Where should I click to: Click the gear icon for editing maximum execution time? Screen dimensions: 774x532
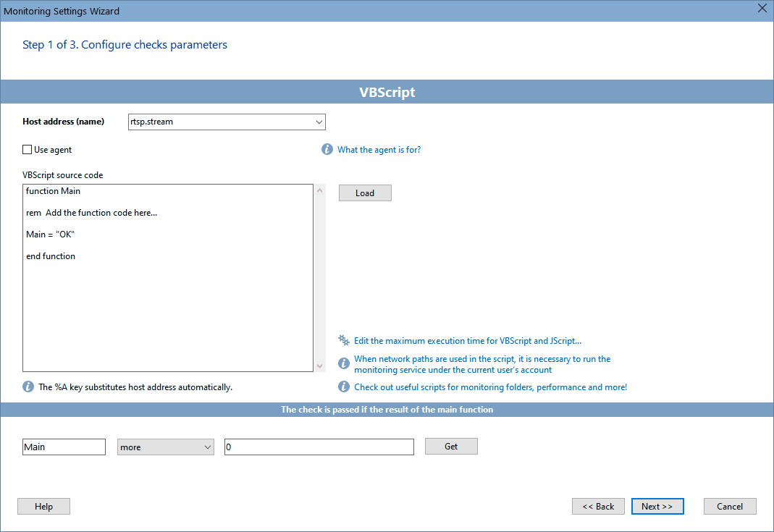tap(343, 339)
